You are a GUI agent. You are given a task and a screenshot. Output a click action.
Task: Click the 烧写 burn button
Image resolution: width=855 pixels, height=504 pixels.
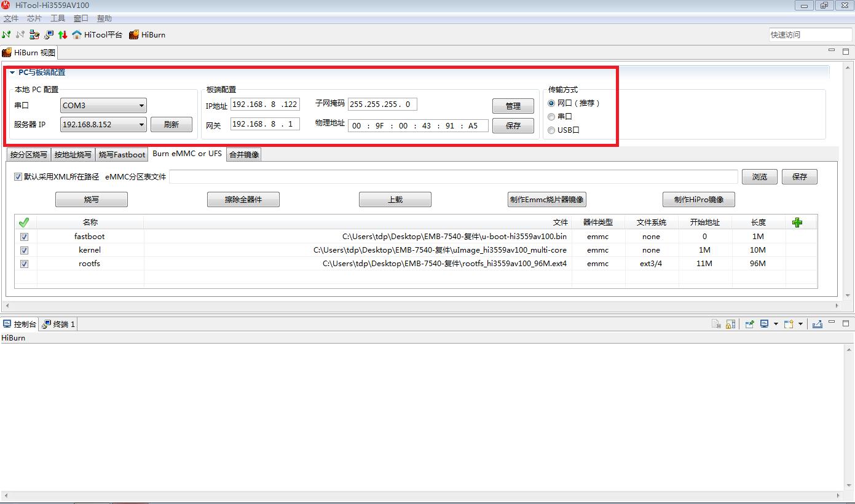click(x=91, y=200)
